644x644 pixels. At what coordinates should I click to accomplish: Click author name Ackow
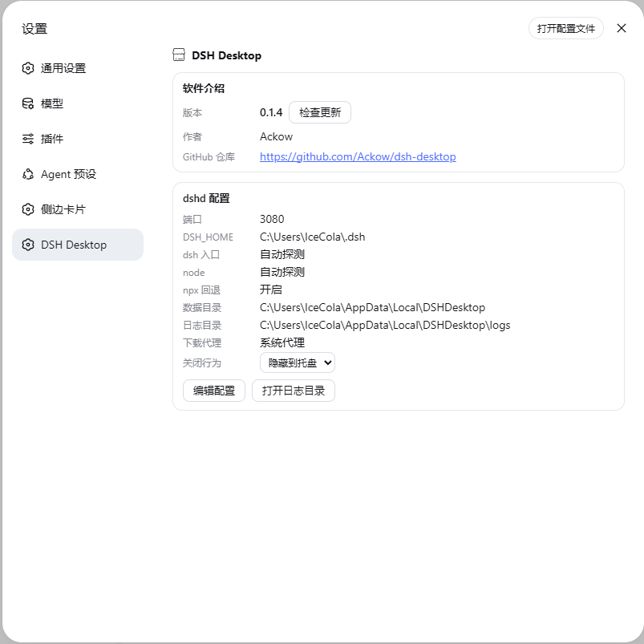(x=277, y=137)
